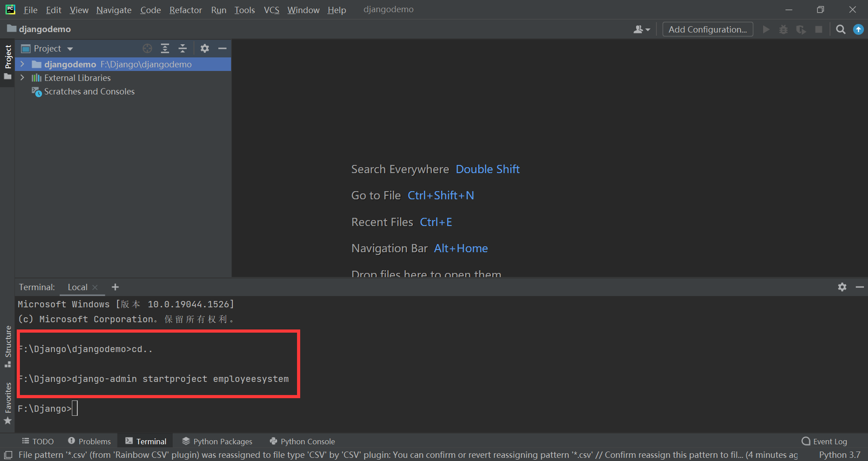Screen dimensions: 868x461
Task: Open the View menu
Action: tap(79, 10)
